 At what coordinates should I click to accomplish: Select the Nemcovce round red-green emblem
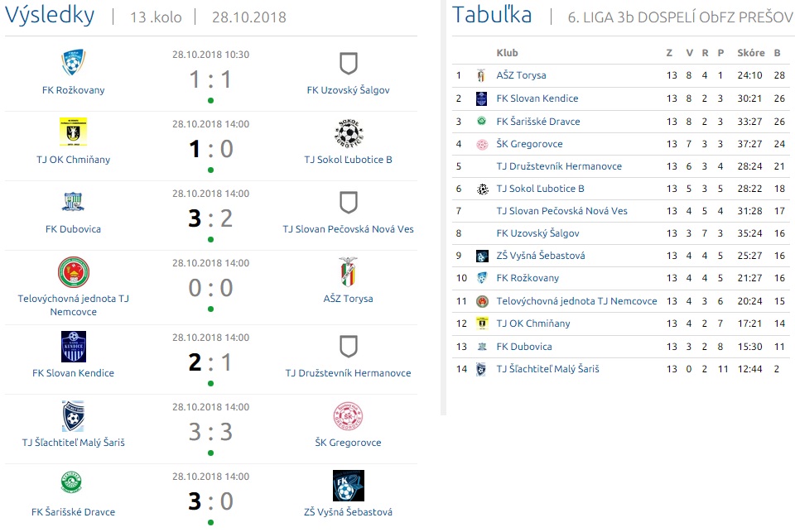click(74, 272)
